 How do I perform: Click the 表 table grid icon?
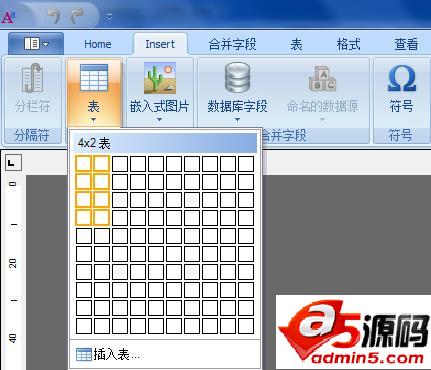[94, 77]
